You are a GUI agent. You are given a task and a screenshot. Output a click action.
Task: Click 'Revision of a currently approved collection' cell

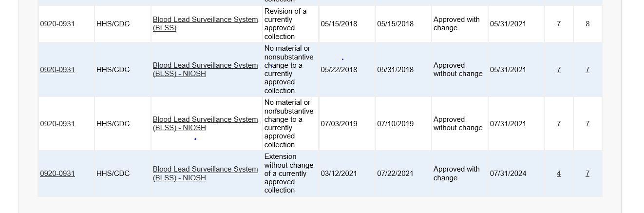[285, 24]
